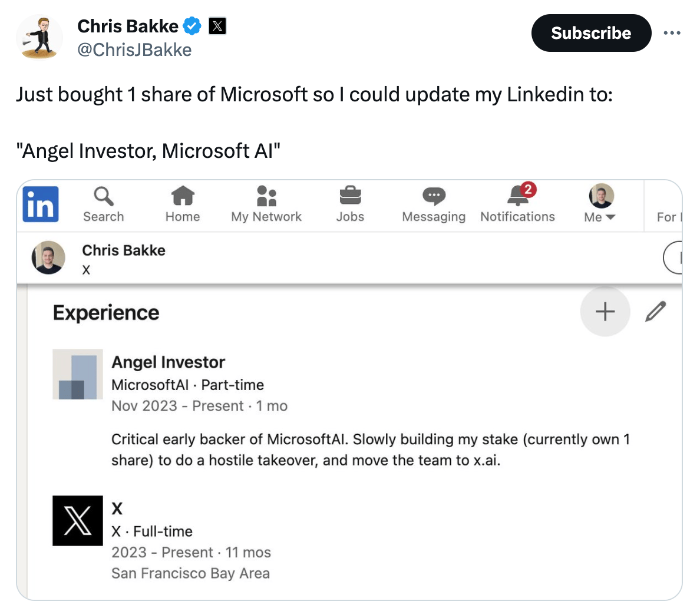700x608 pixels.
Task: Click the X affiliation badge
Action: point(217,26)
